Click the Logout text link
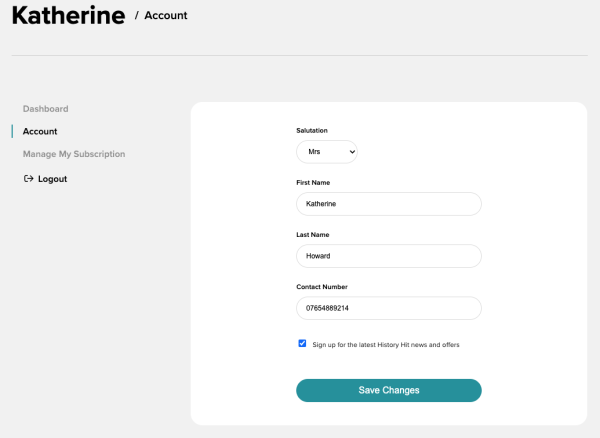 coord(52,179)
